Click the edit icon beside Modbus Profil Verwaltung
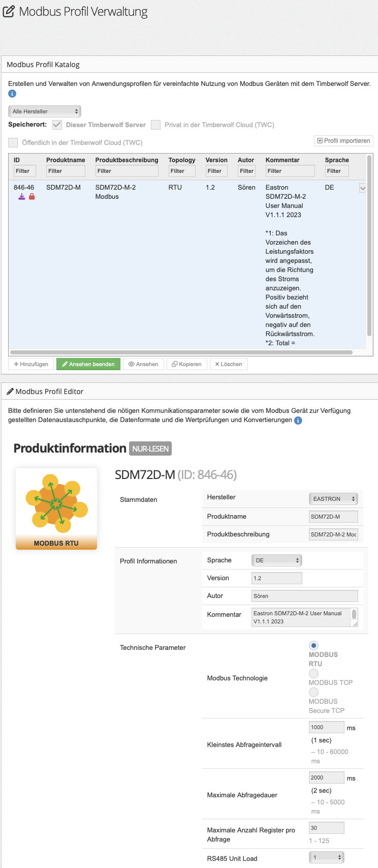The height and width of the screenshot is (868, 378). click(x=9, y=11)
